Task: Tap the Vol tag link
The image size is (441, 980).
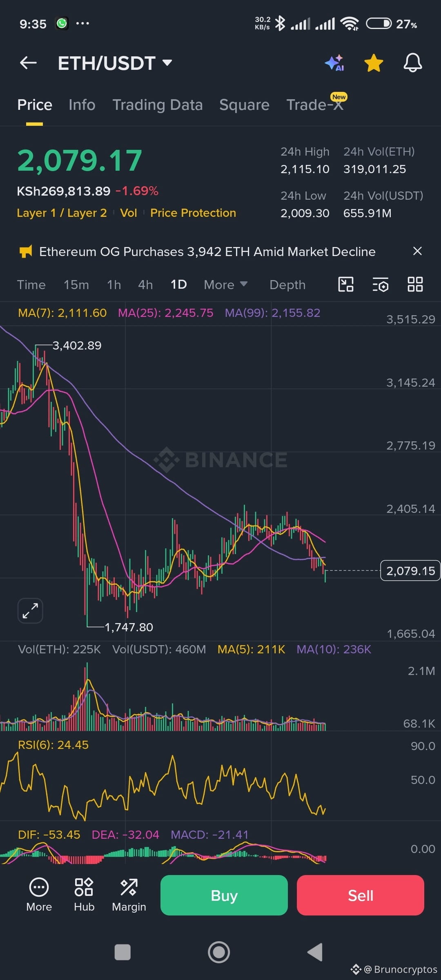Action: [x=129, y=213]
